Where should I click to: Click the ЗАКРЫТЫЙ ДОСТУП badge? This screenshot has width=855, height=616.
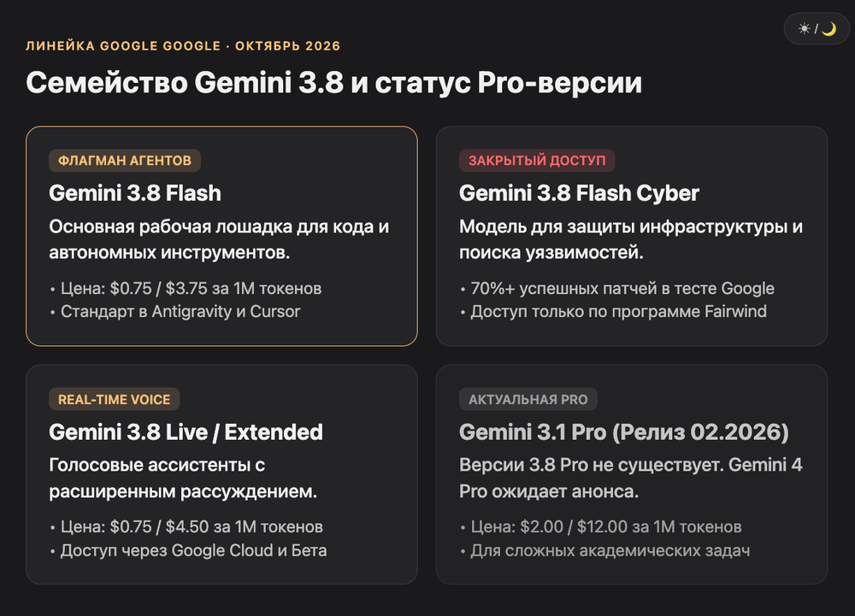pyautogui.click(x=537, y=160)
